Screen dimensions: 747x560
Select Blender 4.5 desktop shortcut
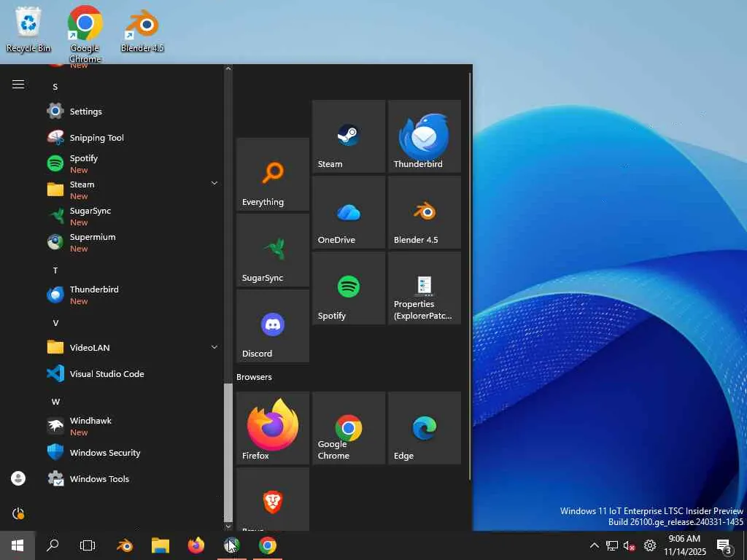(142, 29)
